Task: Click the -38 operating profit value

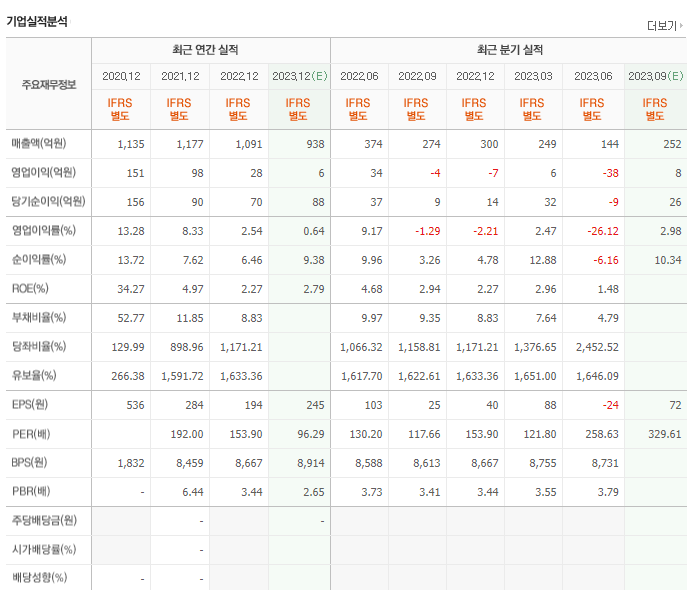Action: [611, 173]
